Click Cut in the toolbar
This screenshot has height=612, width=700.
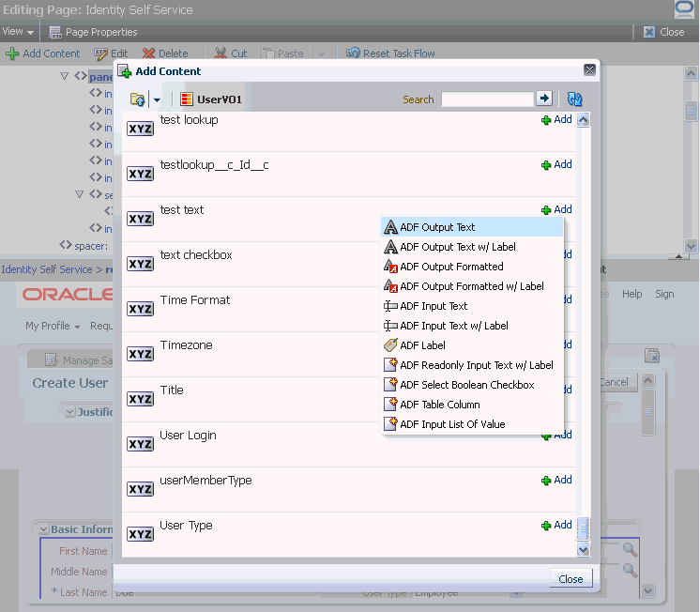(230, 54)
